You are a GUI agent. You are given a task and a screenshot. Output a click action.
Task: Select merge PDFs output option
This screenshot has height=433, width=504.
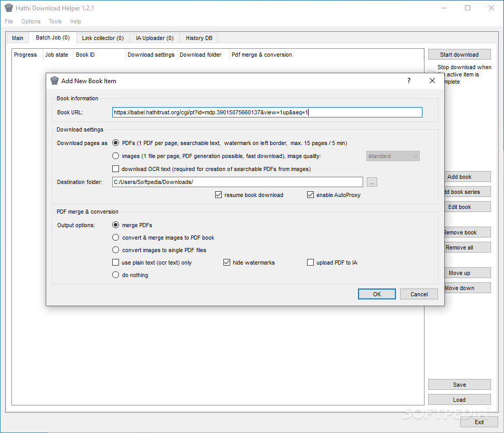115,225
